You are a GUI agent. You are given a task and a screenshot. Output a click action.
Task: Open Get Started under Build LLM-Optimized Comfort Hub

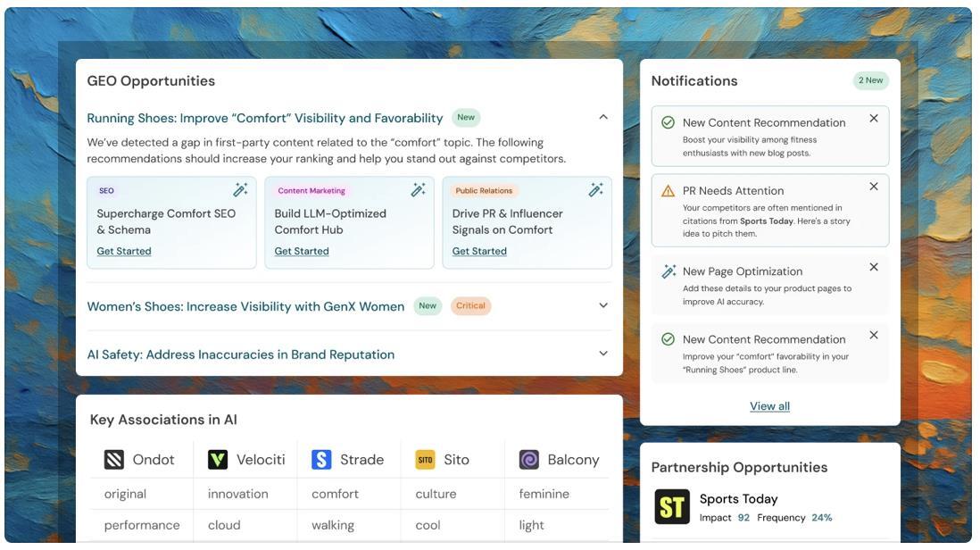pos(303,250)
